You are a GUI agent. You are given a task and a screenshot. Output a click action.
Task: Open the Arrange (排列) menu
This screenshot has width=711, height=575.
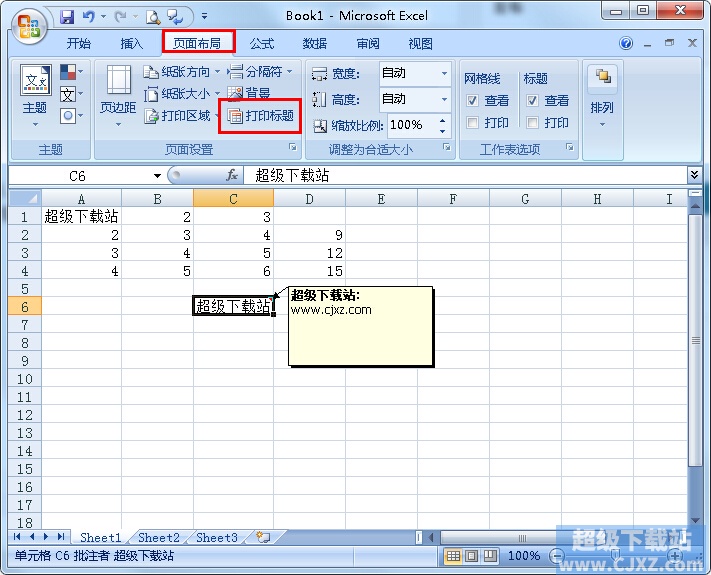tap(602, 96)
